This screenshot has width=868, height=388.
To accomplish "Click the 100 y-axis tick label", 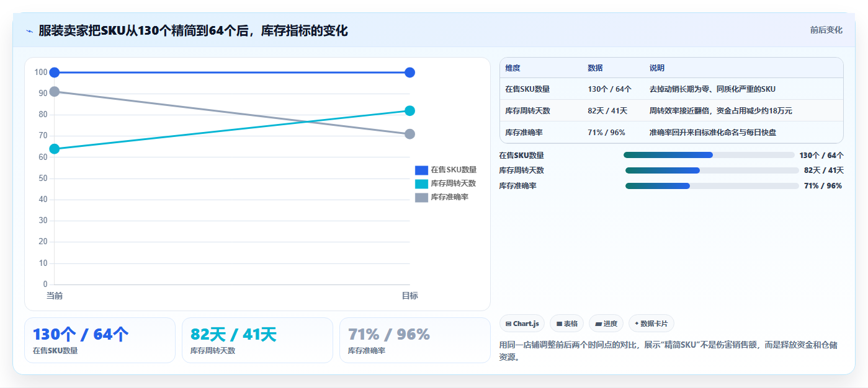I will click(41, 73).
